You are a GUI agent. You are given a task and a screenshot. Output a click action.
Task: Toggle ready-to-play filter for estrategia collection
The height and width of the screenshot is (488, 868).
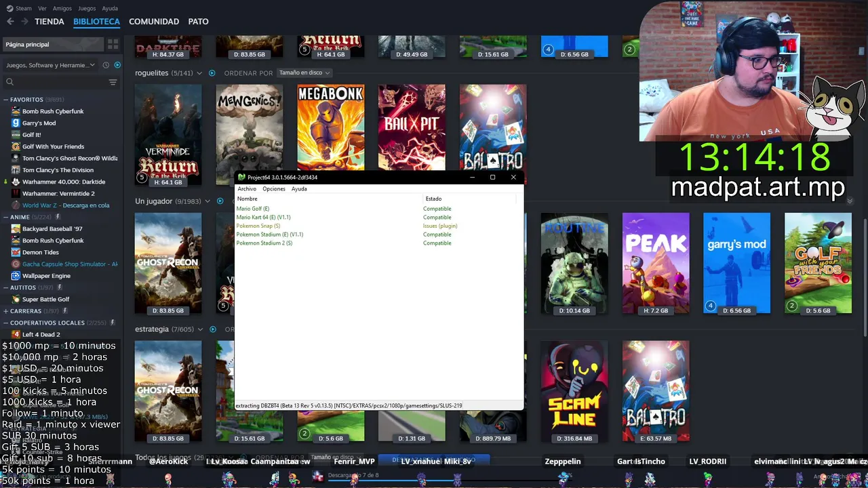point(212,329)
